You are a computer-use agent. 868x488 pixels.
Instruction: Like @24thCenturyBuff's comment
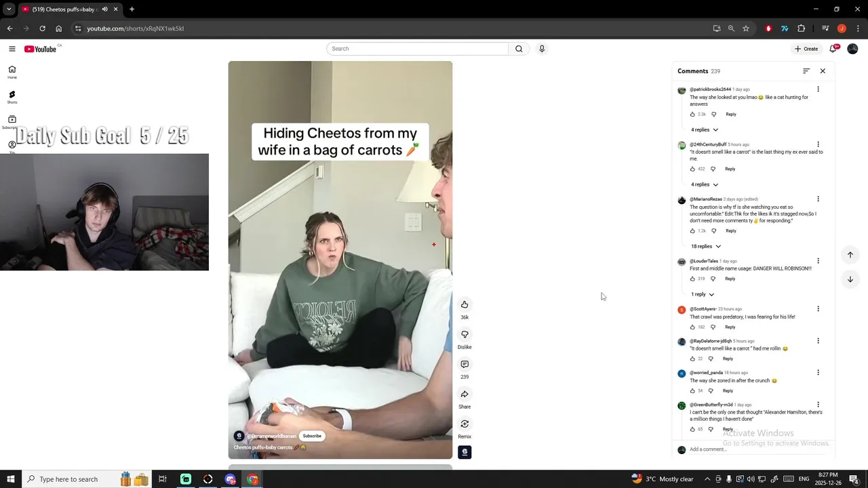tap(692, 169)
